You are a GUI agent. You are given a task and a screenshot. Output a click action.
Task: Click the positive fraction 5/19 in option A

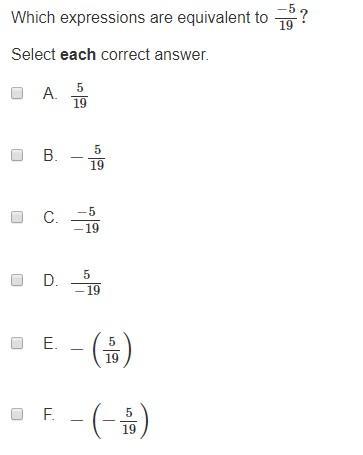click(80, 96)
